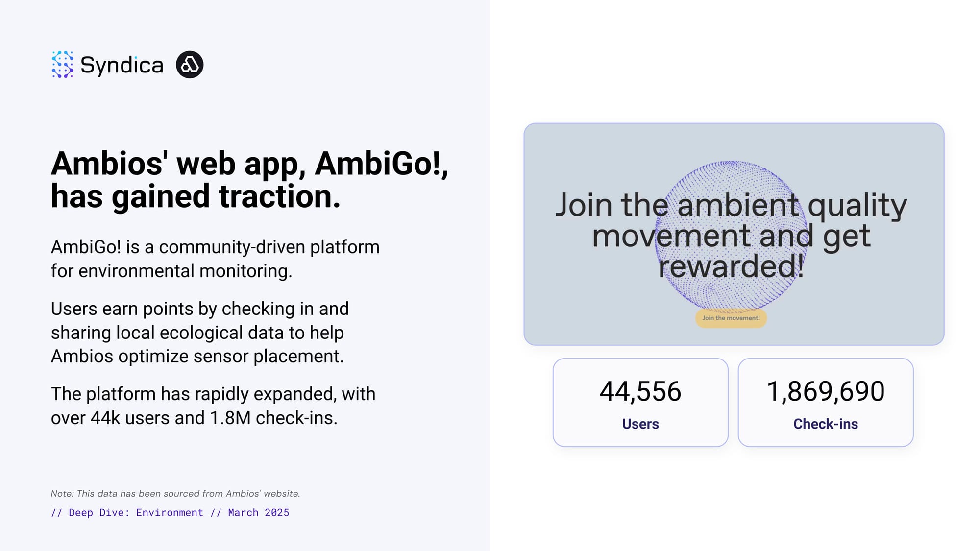Open the AmbiGo! web app screenshot
The height and width of the screenshot is (551, 980).
tap(734, 234)
